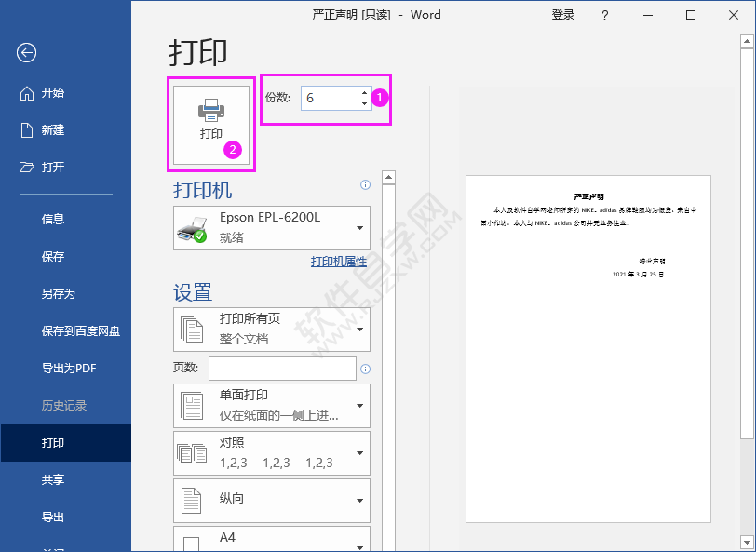Open the 共享 (Share) section

51,479
